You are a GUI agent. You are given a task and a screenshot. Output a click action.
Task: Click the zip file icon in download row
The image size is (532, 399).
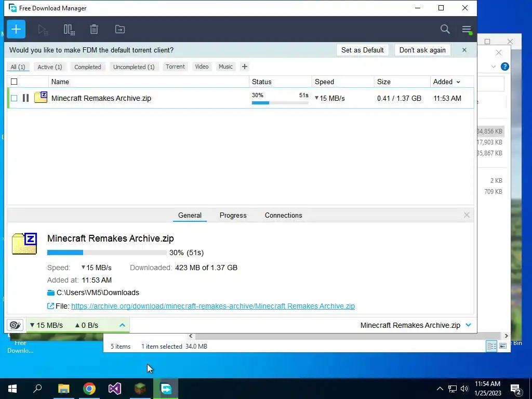coord(41,97)
